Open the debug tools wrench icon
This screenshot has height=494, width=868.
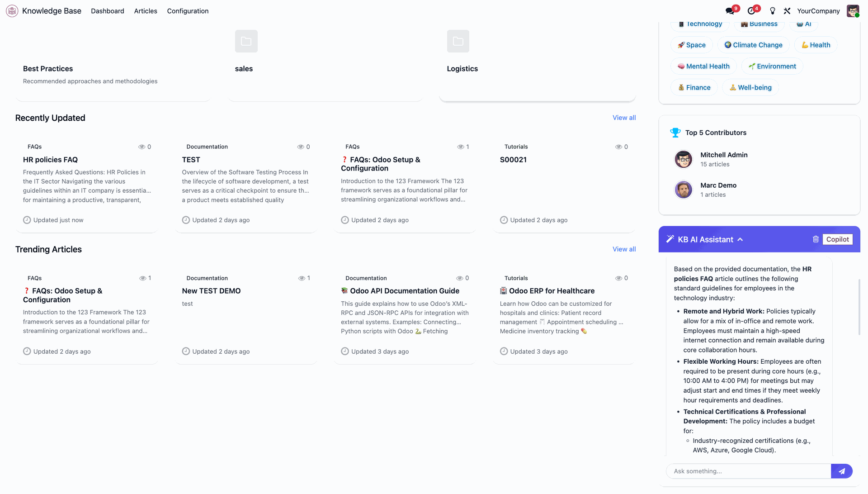(787, 11)
